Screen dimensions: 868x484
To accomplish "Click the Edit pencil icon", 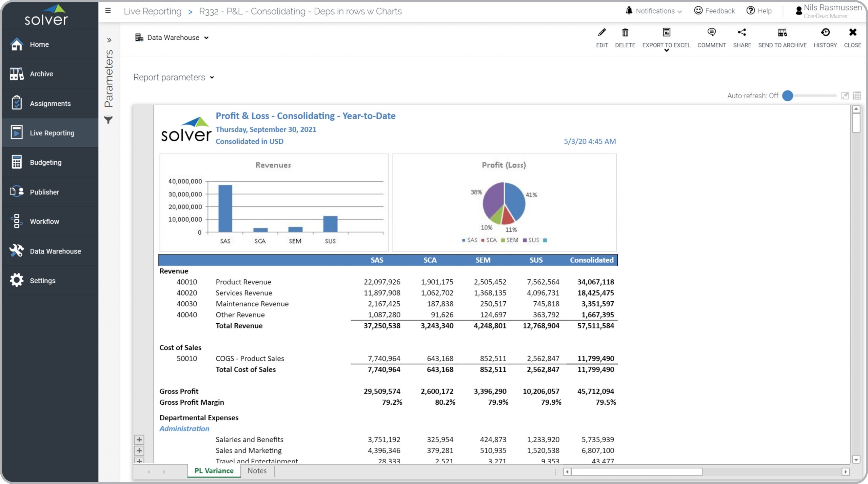I will point(601,33).
